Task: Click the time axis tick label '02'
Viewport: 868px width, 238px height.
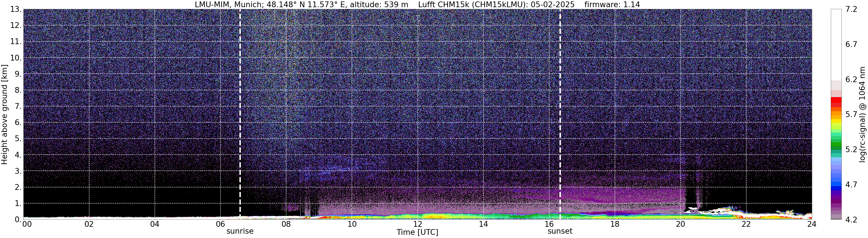Action: pyautogui.click(x=89, y=224)
